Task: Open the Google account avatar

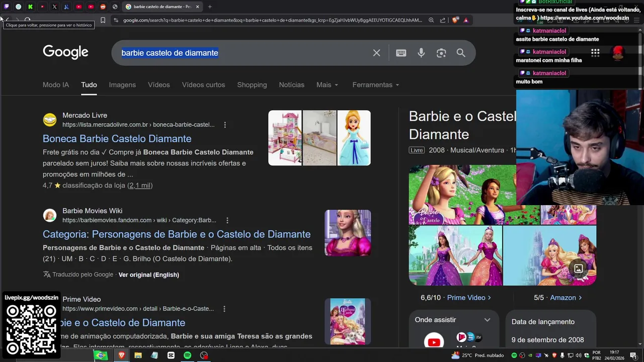Action: click(x=618, y=53)
